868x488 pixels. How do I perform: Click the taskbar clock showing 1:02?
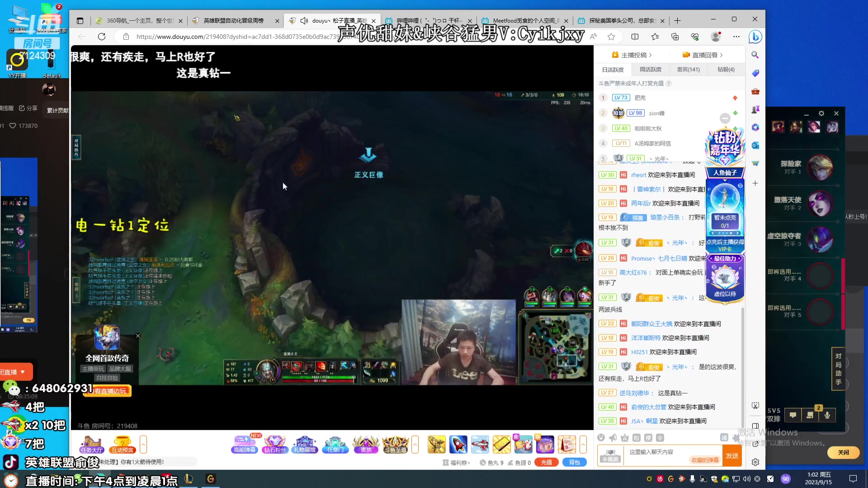[x=819, y=479]
